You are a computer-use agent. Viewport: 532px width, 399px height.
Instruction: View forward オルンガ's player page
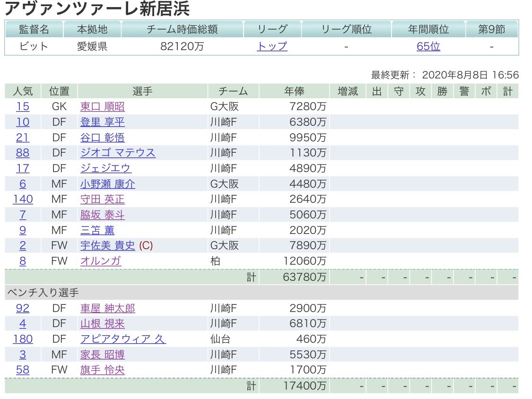[101, 261]
